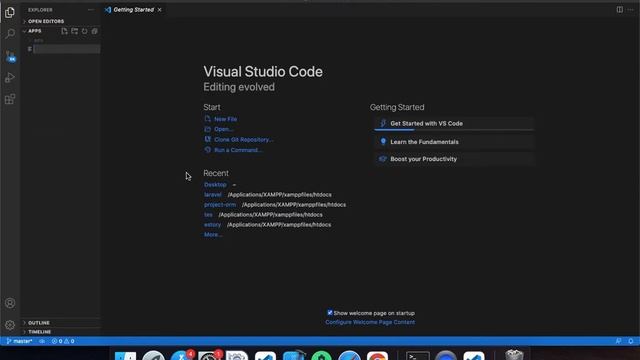Click the master branch status item
Image resolution: width=640 pixels, height=360 pixels.
pyautogui.click(x=20, y=341)
